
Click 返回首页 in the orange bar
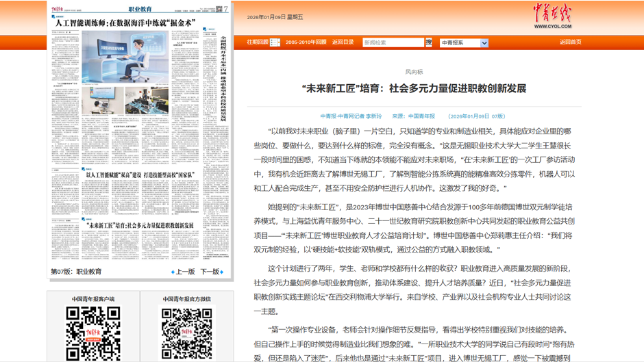[x=570, y=42]
